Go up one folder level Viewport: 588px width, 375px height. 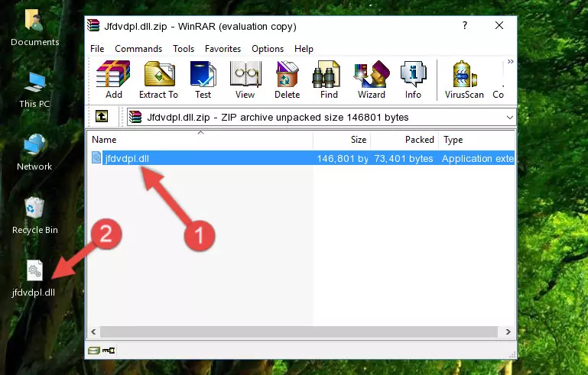(102, 117)
